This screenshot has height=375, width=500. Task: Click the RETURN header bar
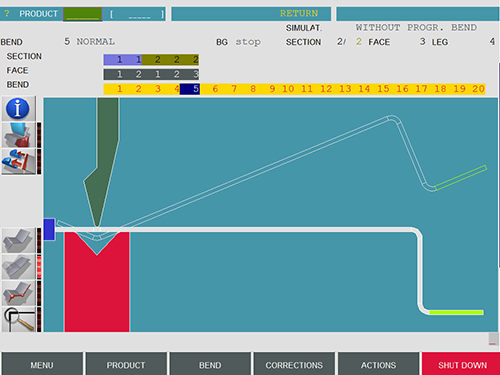point(251,14)
